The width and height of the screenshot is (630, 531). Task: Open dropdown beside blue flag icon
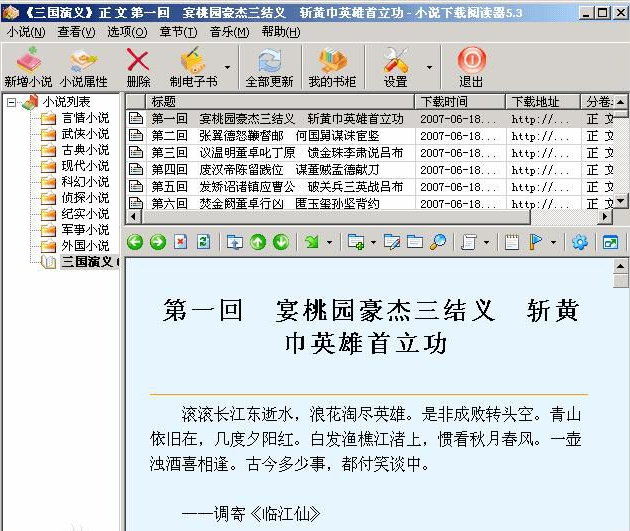553,242
